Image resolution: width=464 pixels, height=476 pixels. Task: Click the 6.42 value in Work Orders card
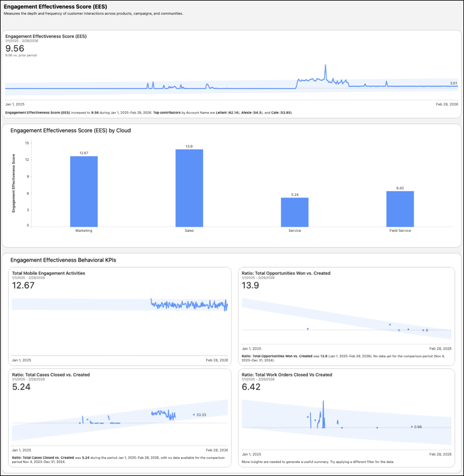coord(251,387)
